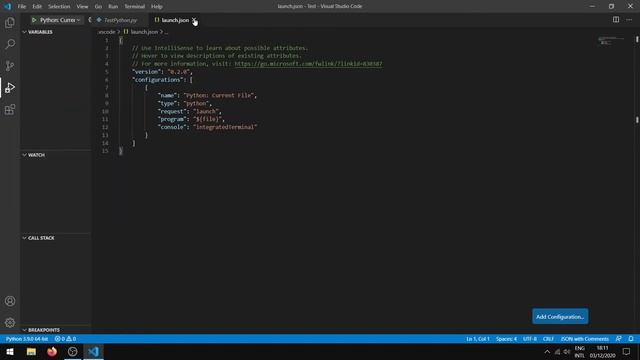Screen dimensions: 640x360
Task: Open the Extensions view icon
Action: [x=10, y=109]
